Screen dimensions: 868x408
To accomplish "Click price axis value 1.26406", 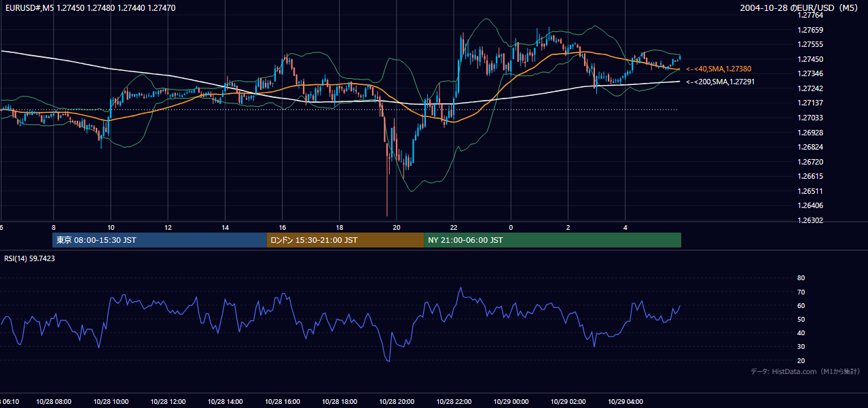I will click(x=810, y=206).
